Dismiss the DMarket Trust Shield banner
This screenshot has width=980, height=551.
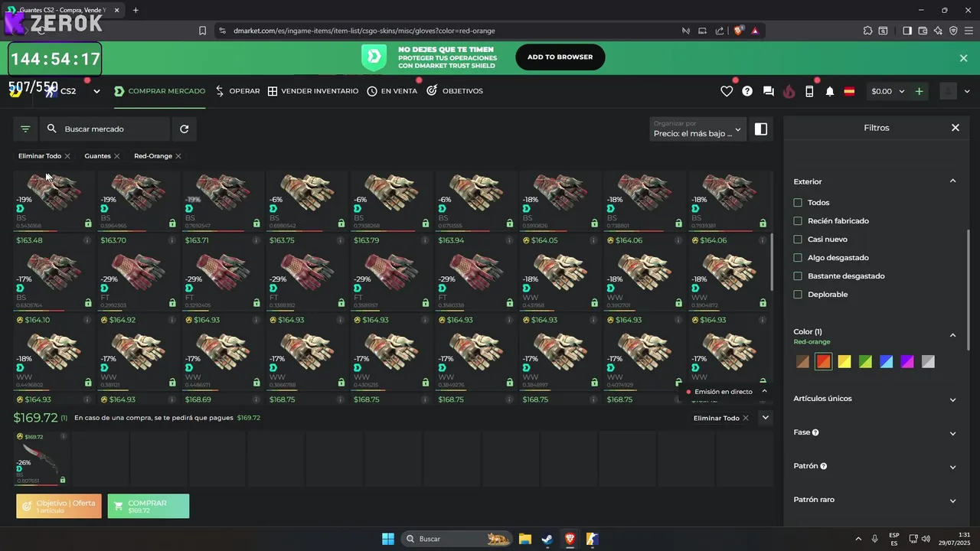(x=963, y=58)
